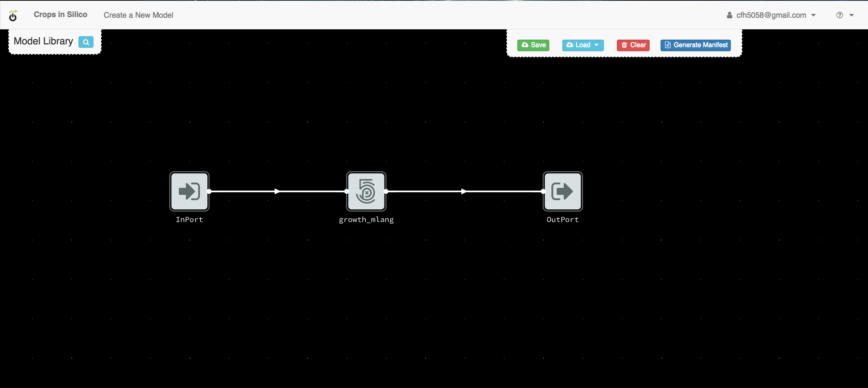Click the InPort node icon
The height and width of the screenshot is (388, 868).
190,191
